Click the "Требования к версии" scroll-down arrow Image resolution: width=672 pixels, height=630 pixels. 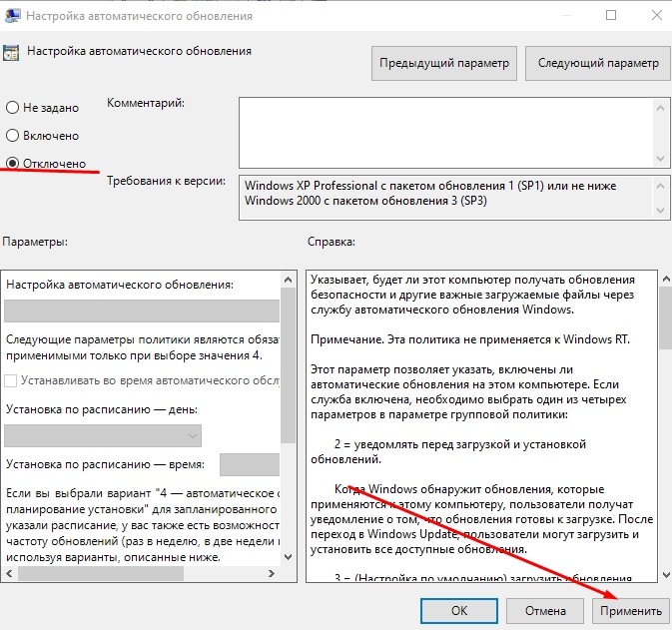point(660,211)
